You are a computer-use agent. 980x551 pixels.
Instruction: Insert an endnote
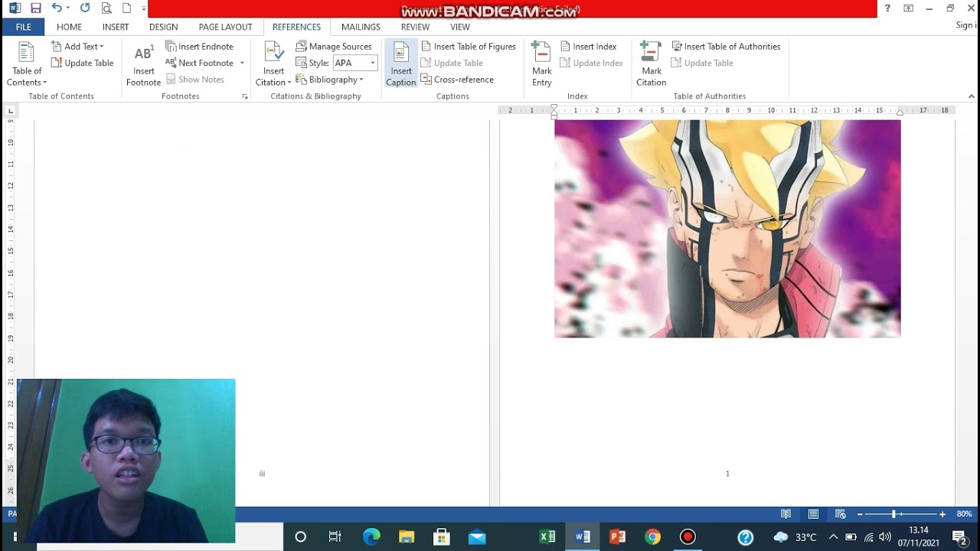(200, 47)
